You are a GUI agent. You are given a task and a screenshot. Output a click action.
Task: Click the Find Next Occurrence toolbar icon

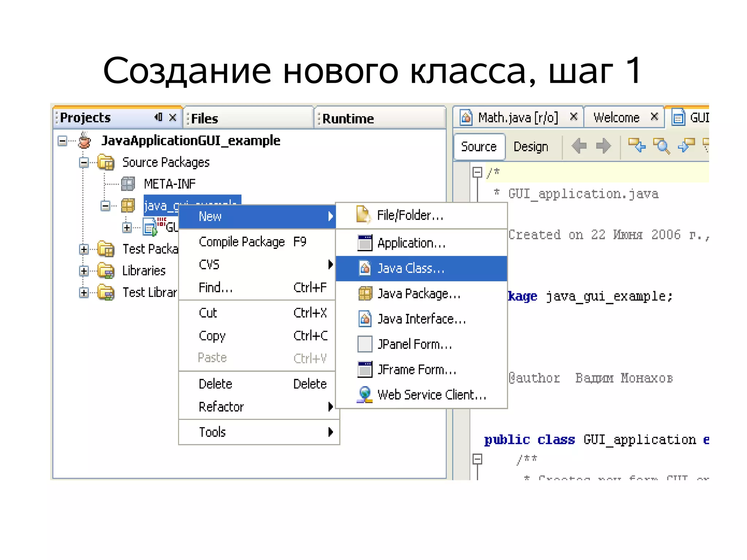(686, 145)
